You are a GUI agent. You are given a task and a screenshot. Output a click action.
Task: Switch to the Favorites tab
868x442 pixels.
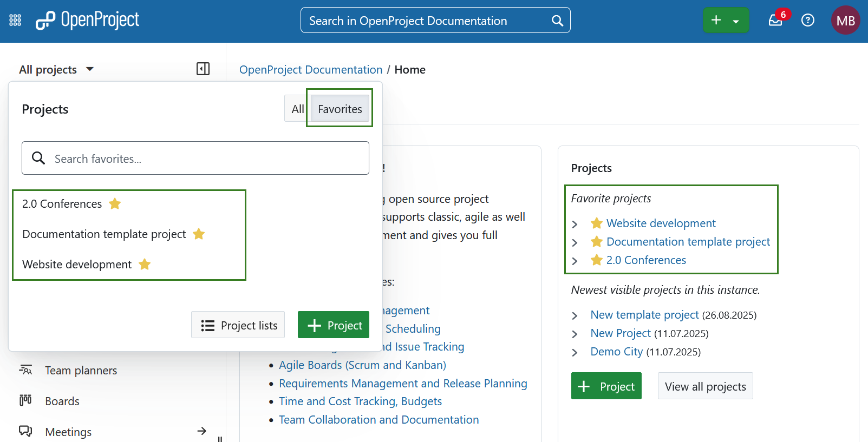tap(340, 109)
